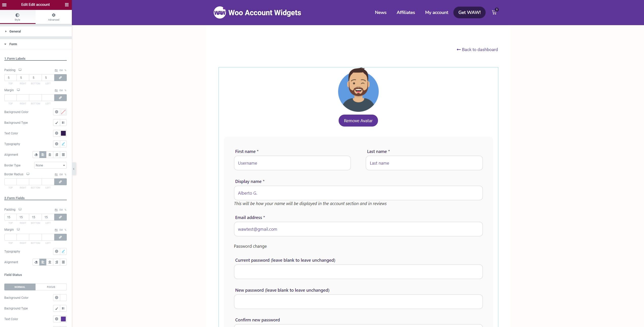644x327 pixels.
Task: Toggle linked values for Form Labels Margin
Action: tap(60, 98)
